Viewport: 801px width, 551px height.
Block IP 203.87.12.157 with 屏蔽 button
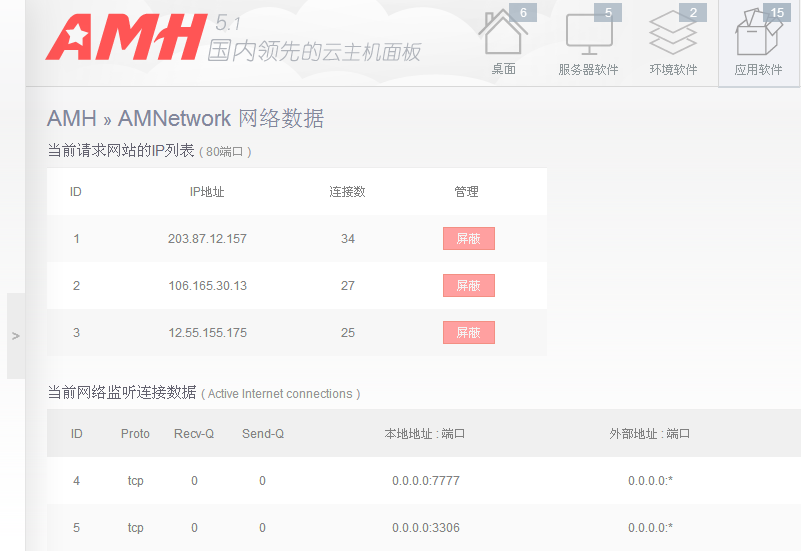click(x=468, y=239)
